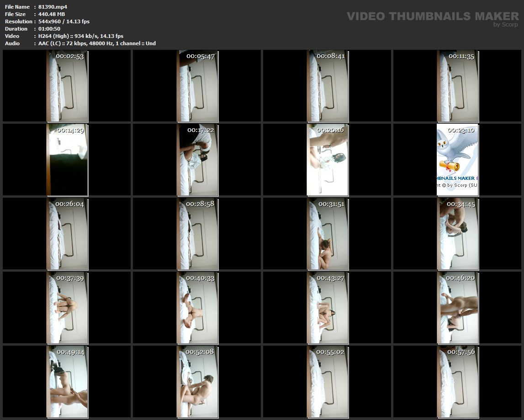Screen dimensions: 524x420
Task: Select the Duration value 01:00:50
Action: 49,29
